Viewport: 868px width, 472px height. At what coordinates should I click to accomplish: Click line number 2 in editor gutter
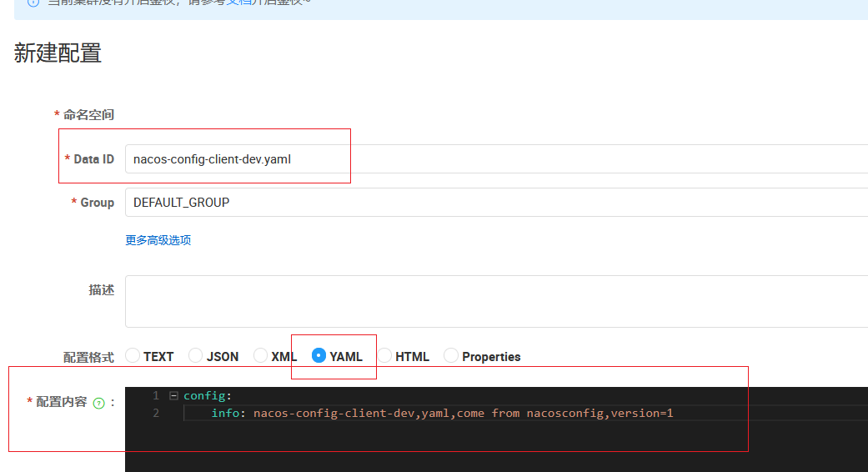(156, 414)
